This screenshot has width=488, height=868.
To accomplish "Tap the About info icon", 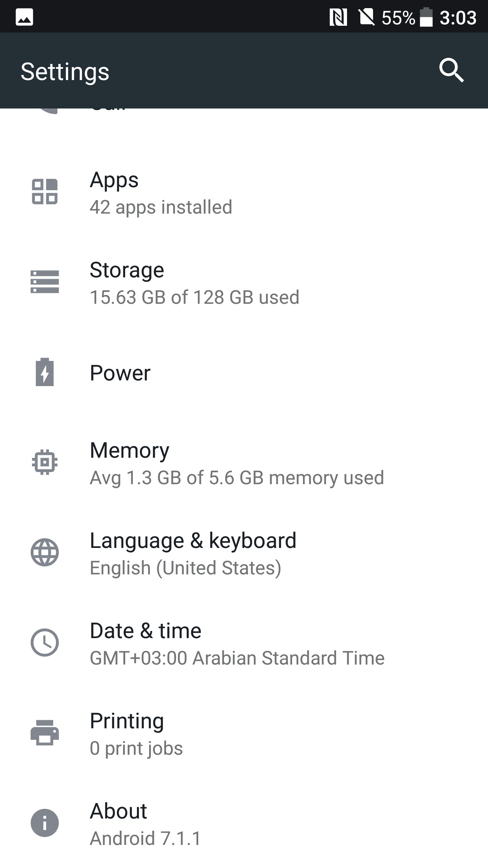I will [45, 823].
